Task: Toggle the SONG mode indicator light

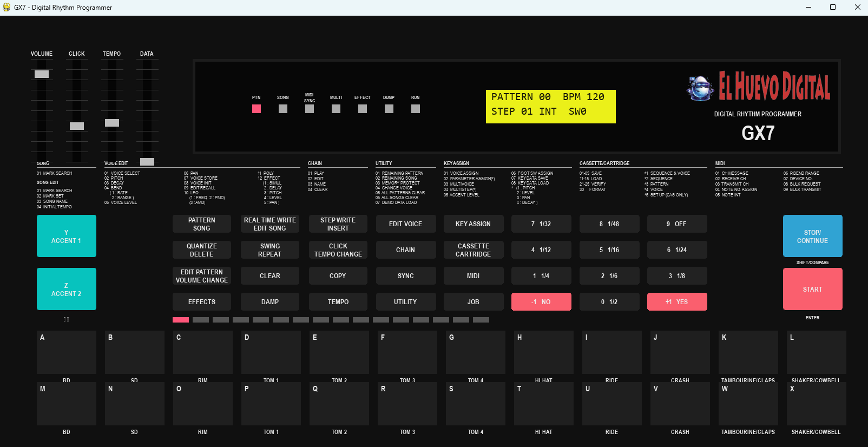Action: [x=283, y=109]
